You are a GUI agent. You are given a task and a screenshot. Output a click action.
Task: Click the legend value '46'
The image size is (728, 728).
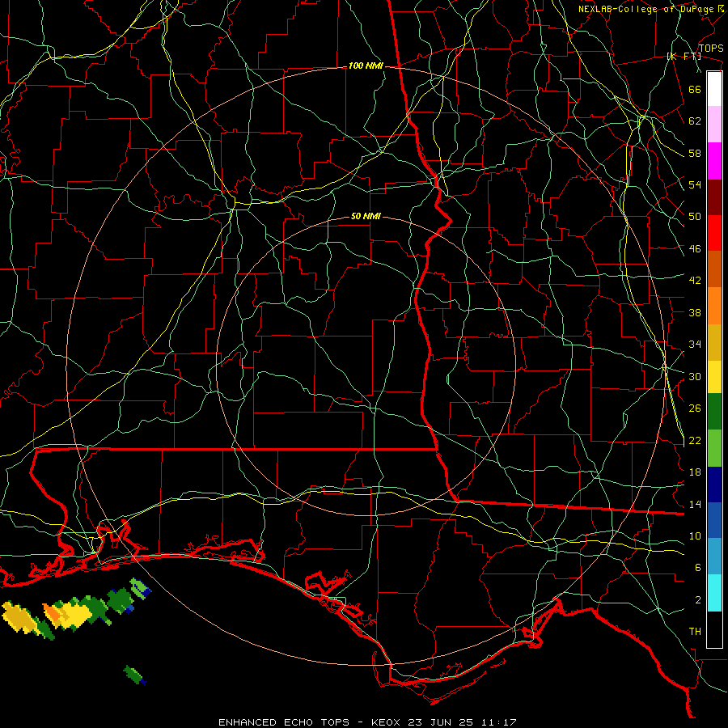pos(695,249)
